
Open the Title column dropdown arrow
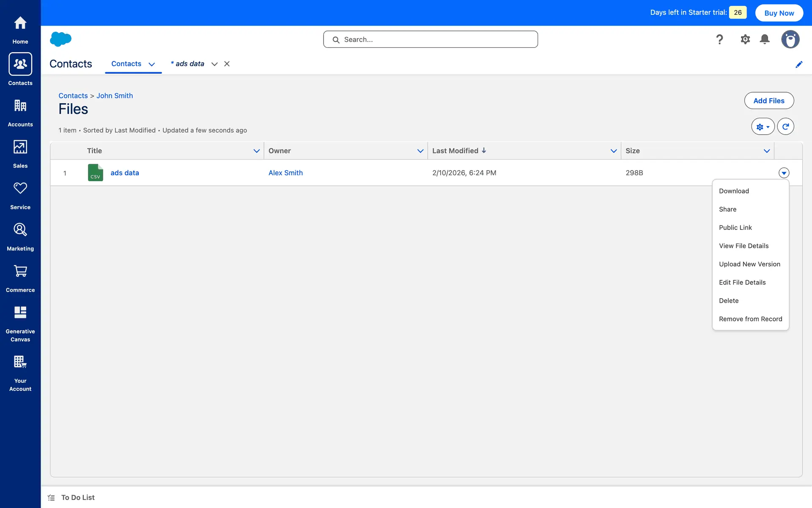[x=256, y=151]
